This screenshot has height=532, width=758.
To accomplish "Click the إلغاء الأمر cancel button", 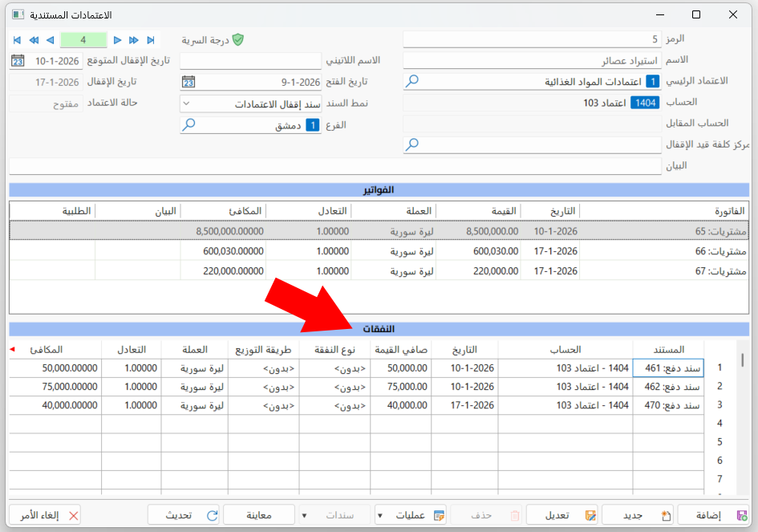I will click(45, 515).
